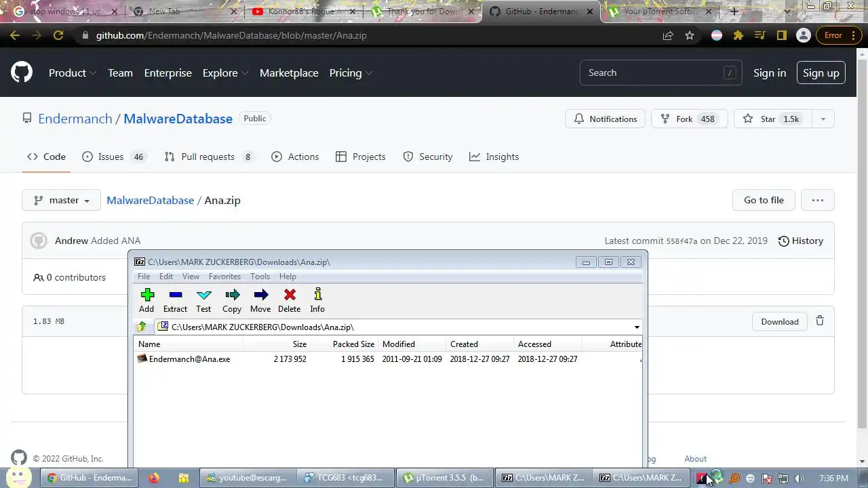Reload the GitHub page

58,35
